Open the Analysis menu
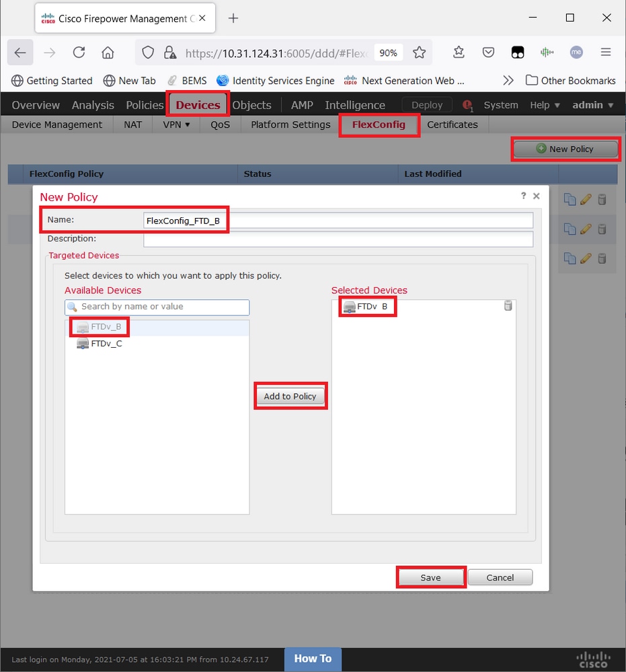626x672 pixels. 93,105
